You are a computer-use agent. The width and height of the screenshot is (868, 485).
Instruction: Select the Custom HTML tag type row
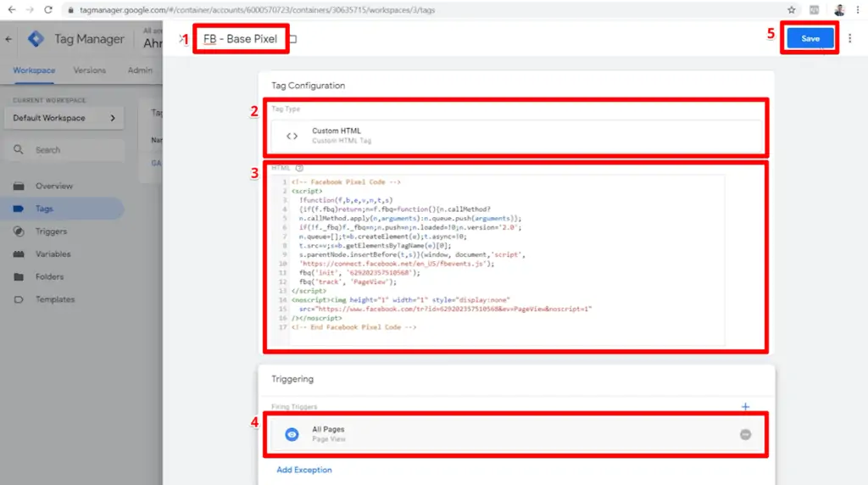coord(516,137)
